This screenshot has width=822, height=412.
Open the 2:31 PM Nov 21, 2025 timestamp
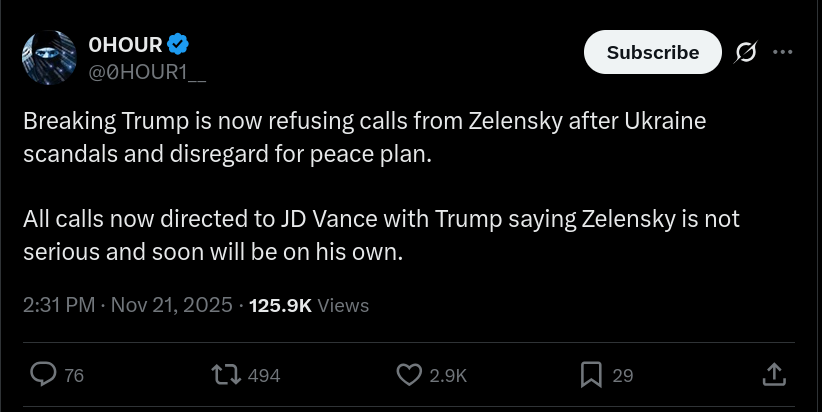coord(127,305)
